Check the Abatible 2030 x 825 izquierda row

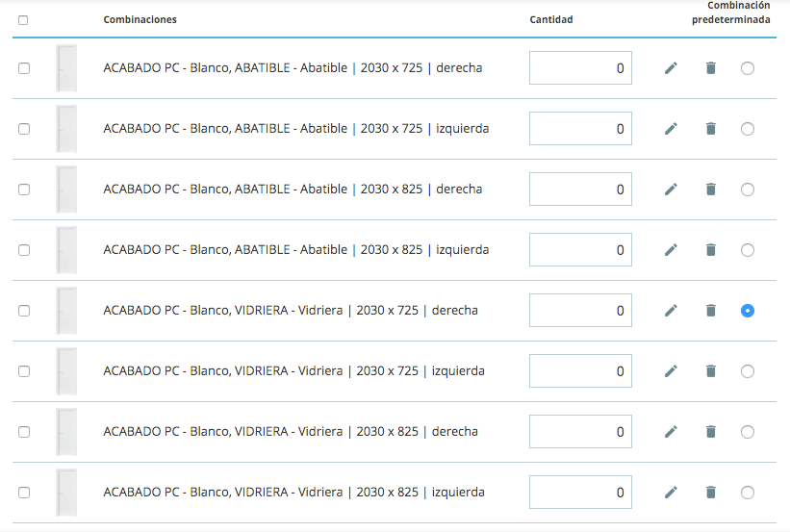pyautogui.click(x=24, y=250)
